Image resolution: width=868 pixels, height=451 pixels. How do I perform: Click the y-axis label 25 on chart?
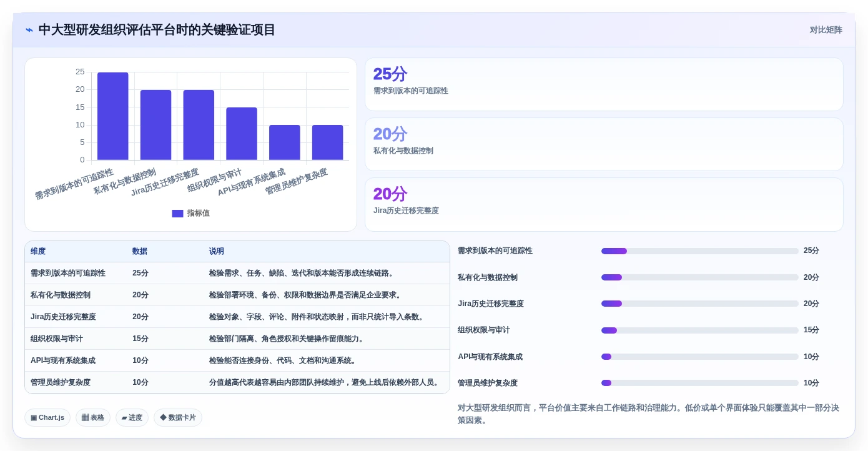click(x=80, y=72)
